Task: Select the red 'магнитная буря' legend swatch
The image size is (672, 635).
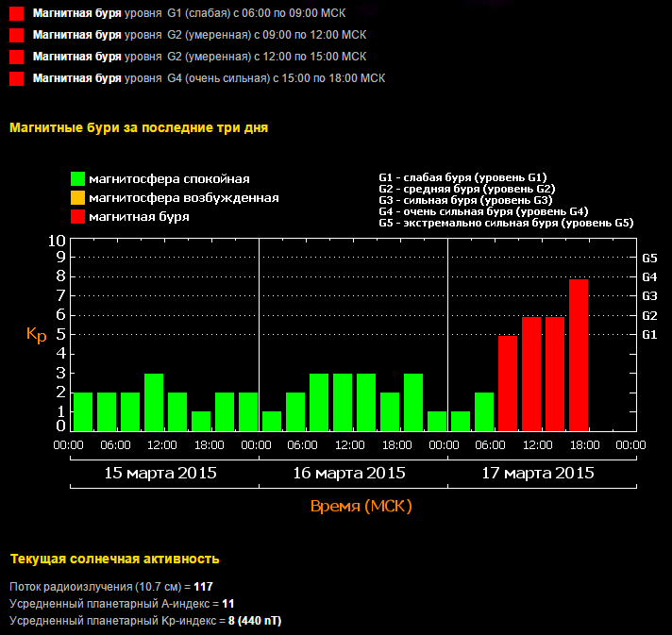Action: click(x=78, y=217)
